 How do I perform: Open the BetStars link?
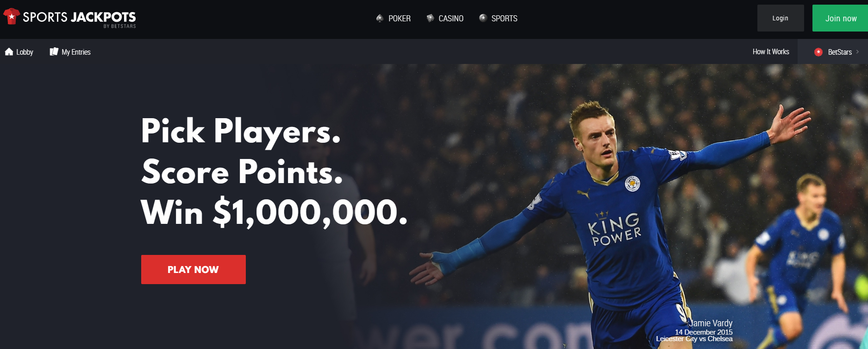840,52
